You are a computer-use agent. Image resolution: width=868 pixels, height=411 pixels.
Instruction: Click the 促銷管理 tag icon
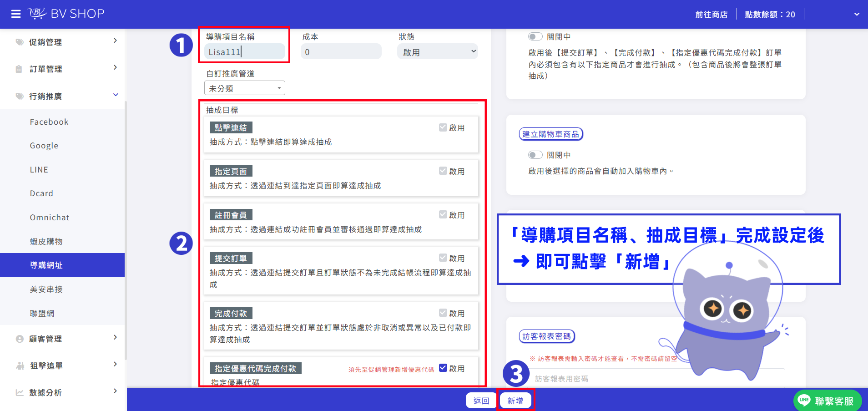point(20,42)
